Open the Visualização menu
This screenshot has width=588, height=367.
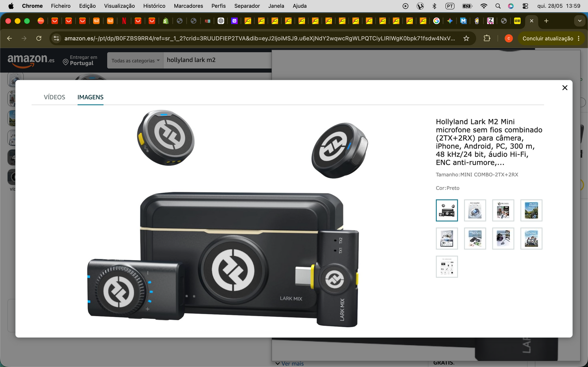coord(119,6)
